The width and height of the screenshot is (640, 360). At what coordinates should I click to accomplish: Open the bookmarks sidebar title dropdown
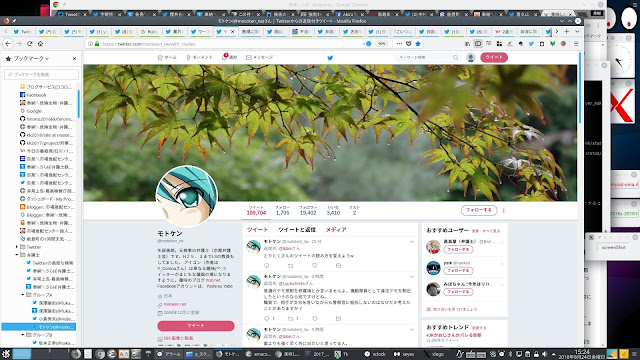31,58
